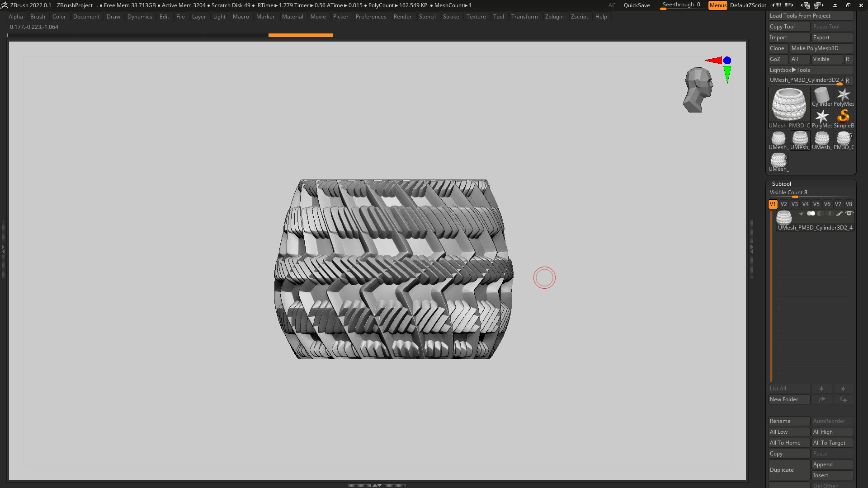868x488 pixels.
Task: Toggle subtool subtraction boolean mode icon
Action: click(820, 213)
